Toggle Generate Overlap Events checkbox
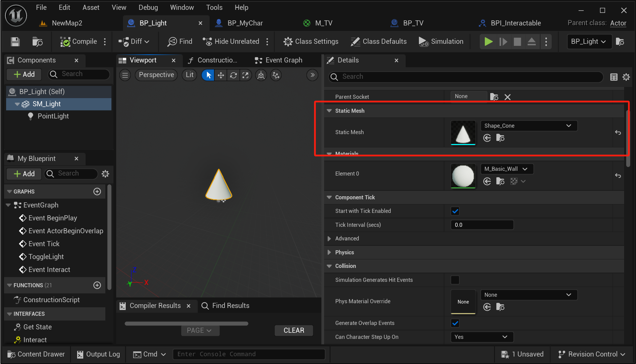Image resolution: width=636 pixels, height=364 pixels. coord(455,323)
